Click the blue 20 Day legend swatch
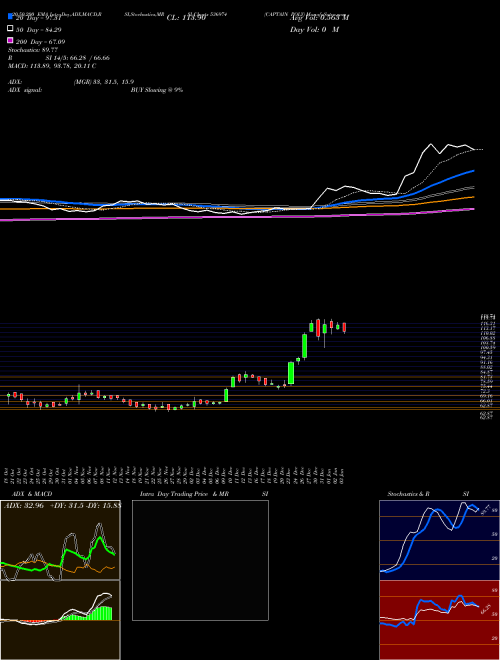This screenshot has height=660, width=500. (x=10, y=17)
